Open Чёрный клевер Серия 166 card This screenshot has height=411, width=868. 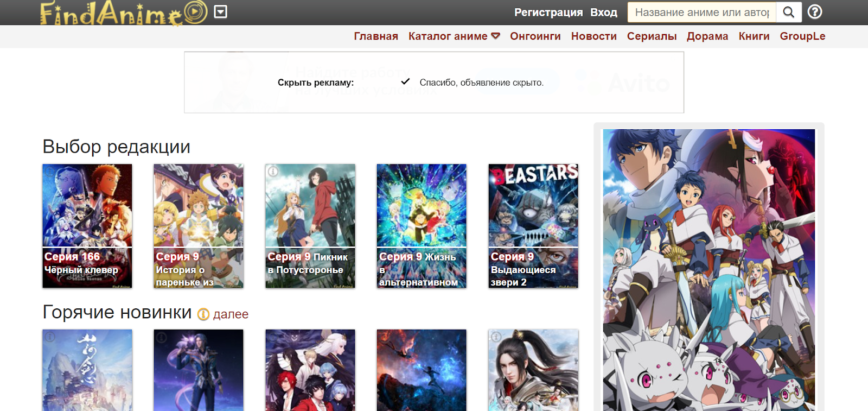coord(87,226)
